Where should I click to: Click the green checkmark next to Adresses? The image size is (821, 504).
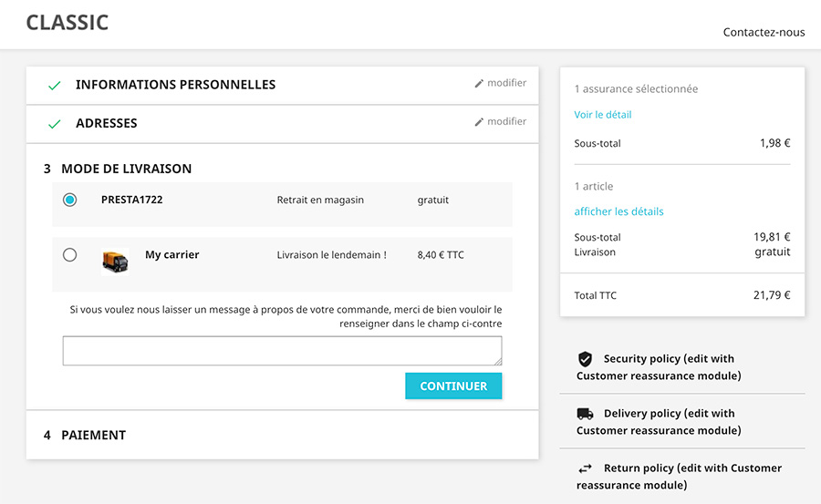click(x=55, y=124)
